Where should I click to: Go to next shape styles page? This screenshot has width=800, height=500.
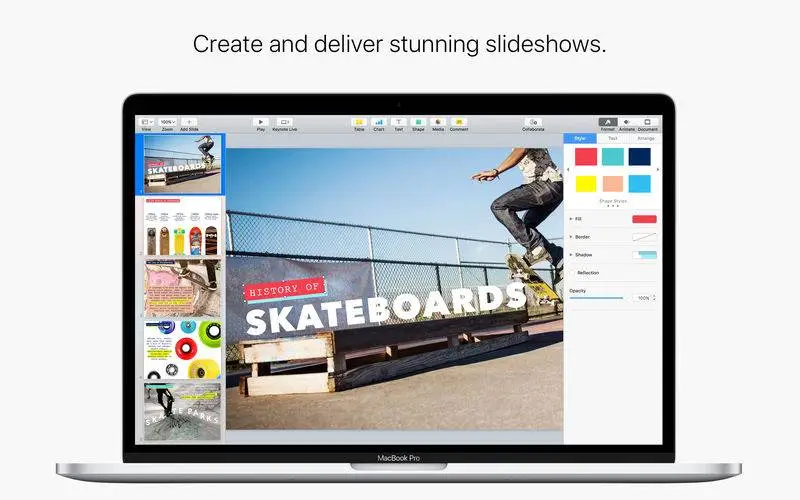(658, 169)
